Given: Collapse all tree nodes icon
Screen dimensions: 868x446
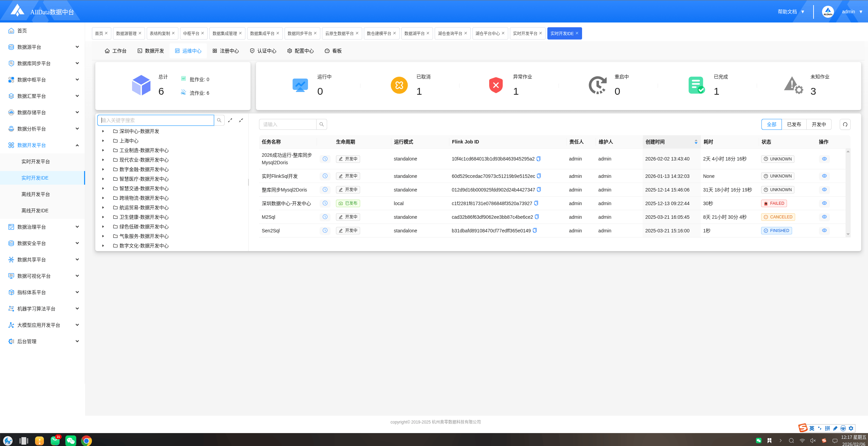Looking at the screenshot, I should click(241, 120).
